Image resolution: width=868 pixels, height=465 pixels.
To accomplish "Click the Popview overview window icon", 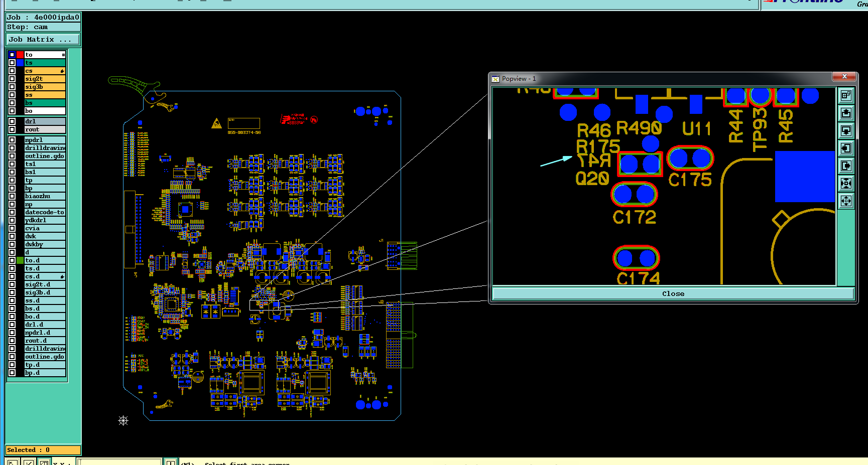I will pos(846,95).
